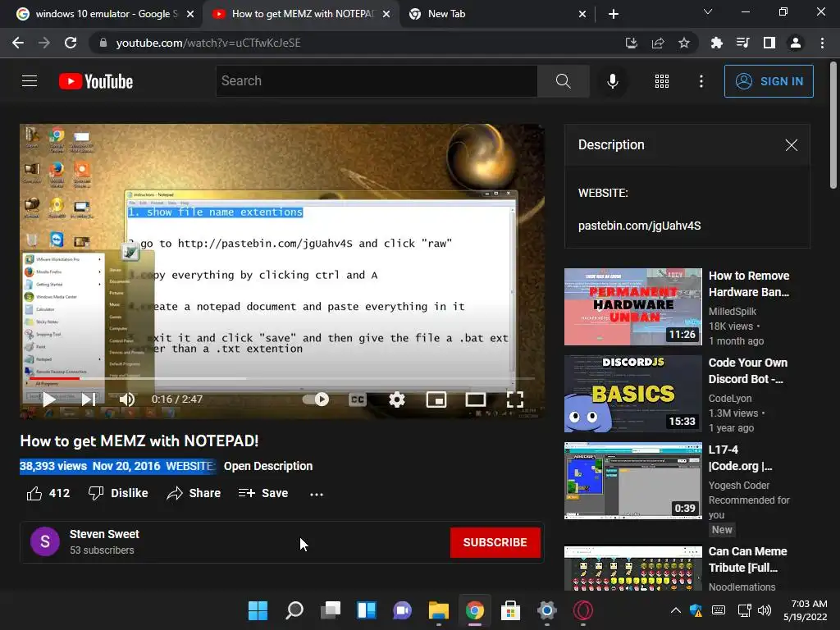Close the Description panel
This screenshot has width=840, height=630.
tap(792, 145)
